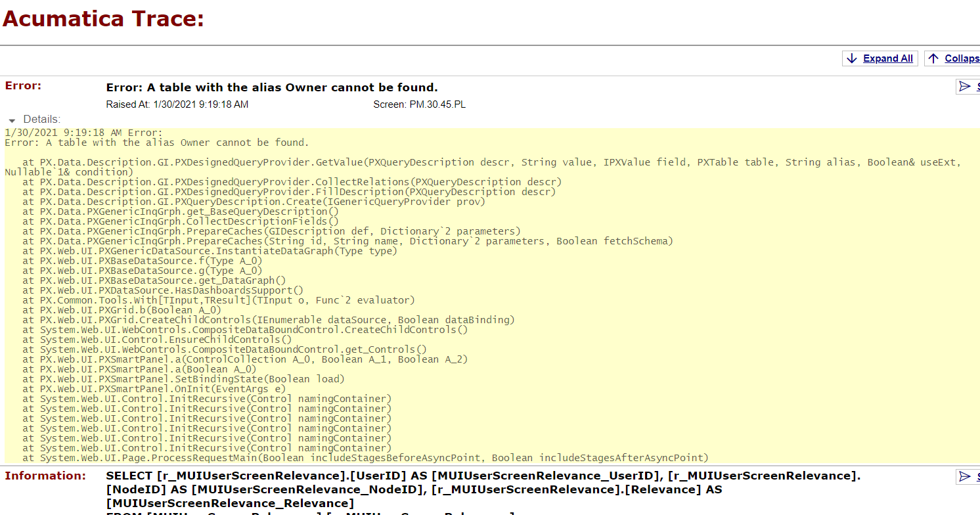Click the CollectDescriptionFields() stack line
Viewport: 980px width, 515px height.
pos(181,221)
